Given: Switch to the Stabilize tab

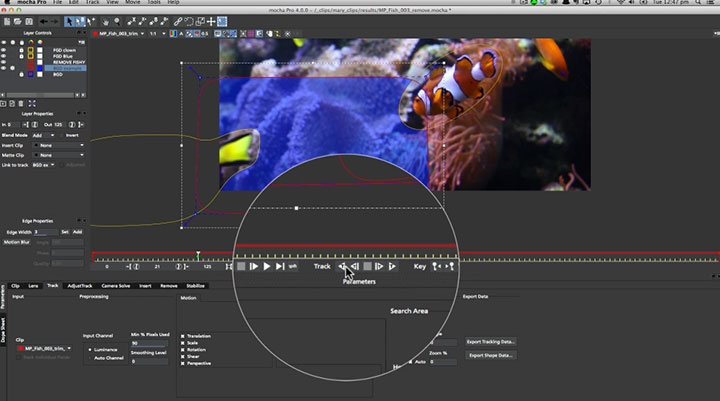Looking at the screenshot, I should (196, 286).
